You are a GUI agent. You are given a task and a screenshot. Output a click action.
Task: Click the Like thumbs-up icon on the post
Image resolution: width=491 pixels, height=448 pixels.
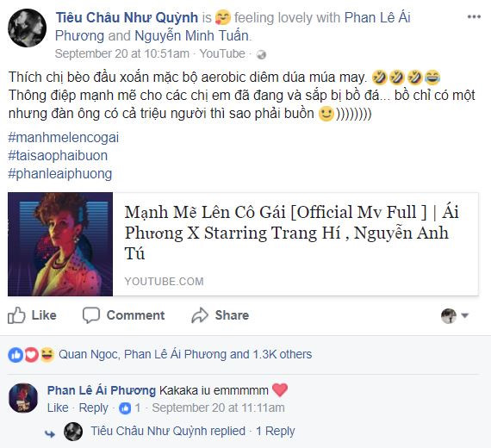tap(16, 315)
